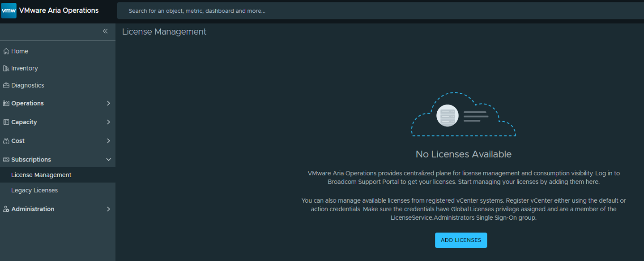Open the Administration menu label

pyautogui.click(x=33, y=209)
